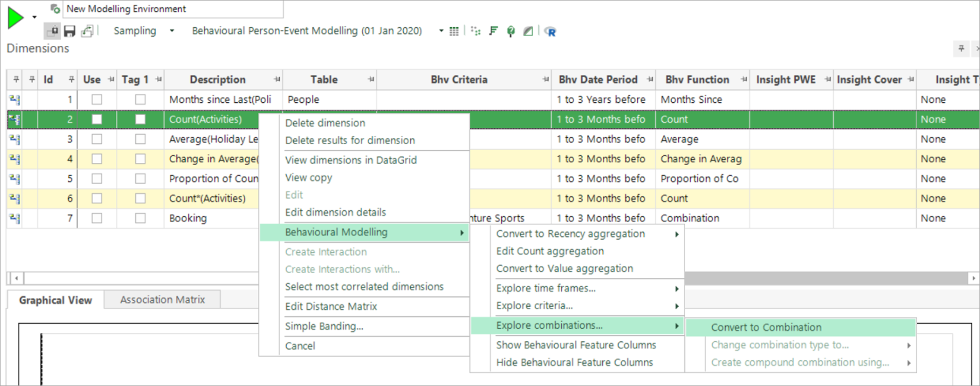Sort by the Bhv Criteria column header

(x=459, y=80)
